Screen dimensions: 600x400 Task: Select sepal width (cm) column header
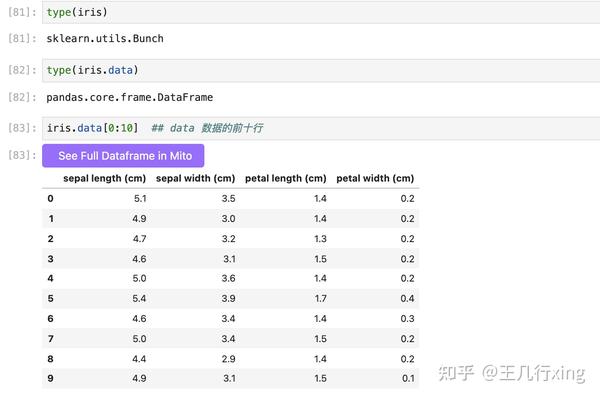[196, 178]
